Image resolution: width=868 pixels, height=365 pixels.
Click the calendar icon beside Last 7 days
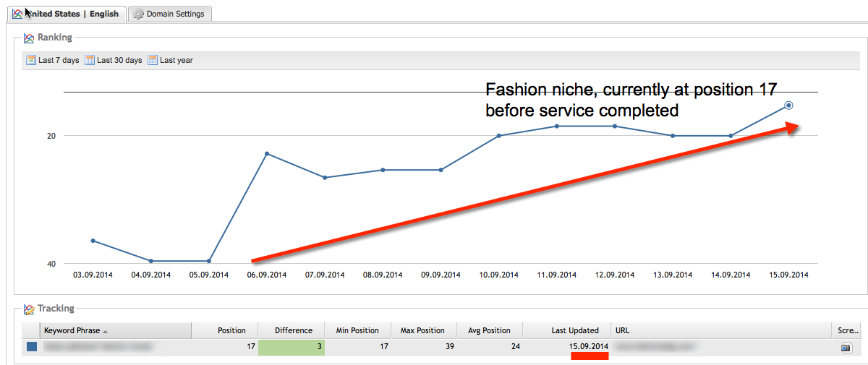[31, 61]
